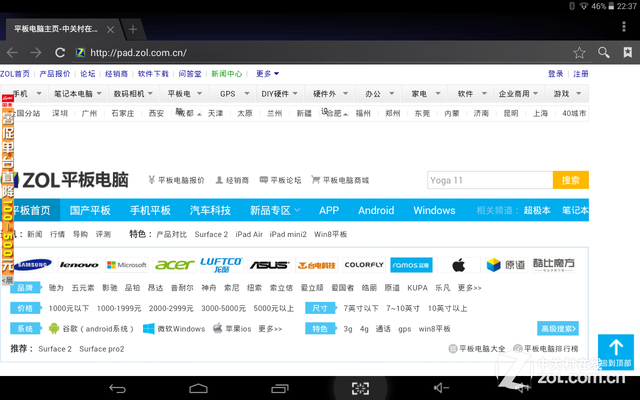Tap the browser forward arrow
The height and width of the screenshot is (400, 640).
point(36,53)
